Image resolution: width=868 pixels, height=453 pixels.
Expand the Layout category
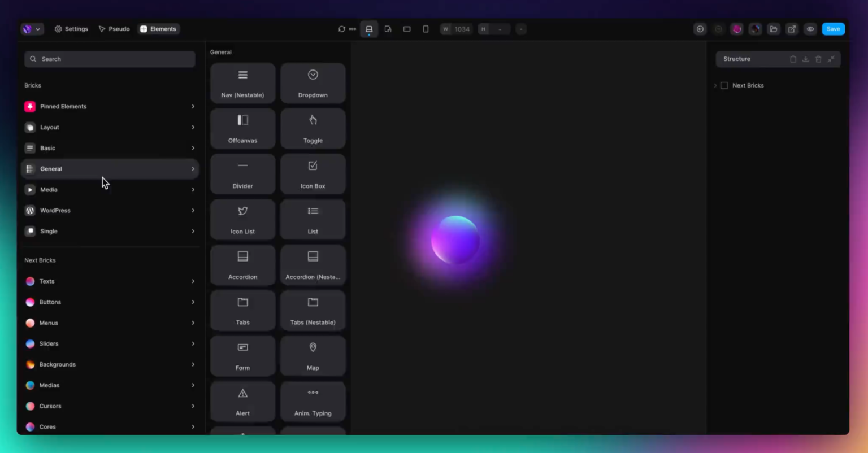click(110, 127)
